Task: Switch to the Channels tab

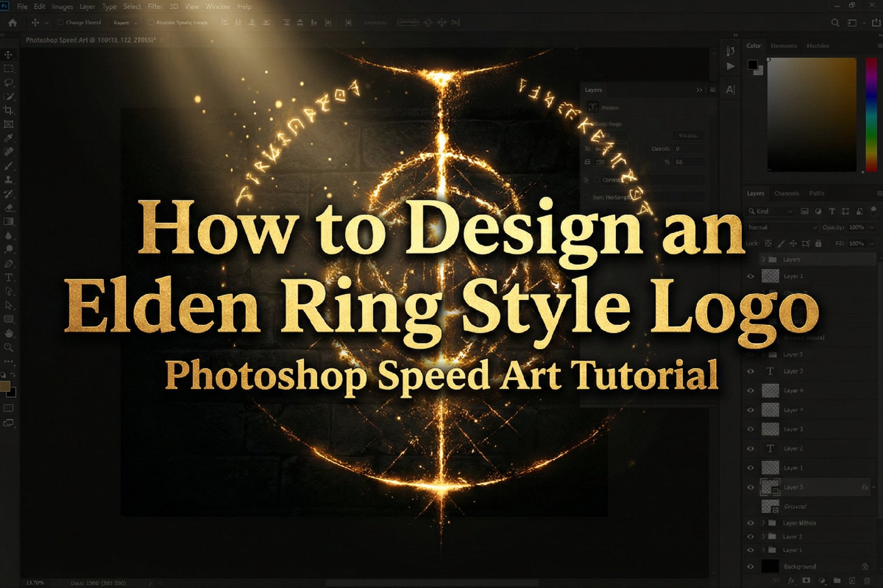Action: [786, 193]
